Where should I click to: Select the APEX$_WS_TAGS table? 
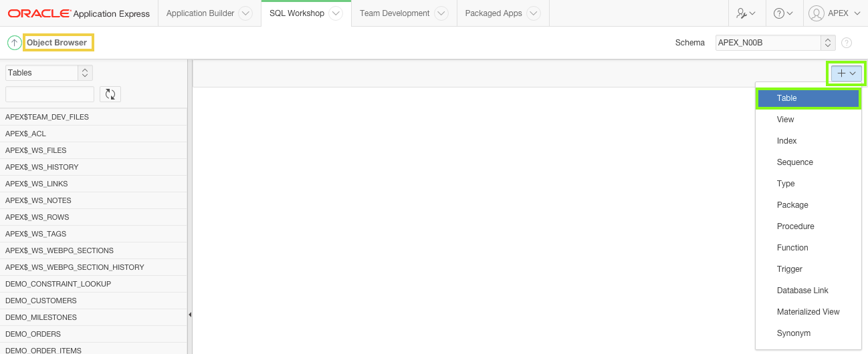[x=94, y=234]
